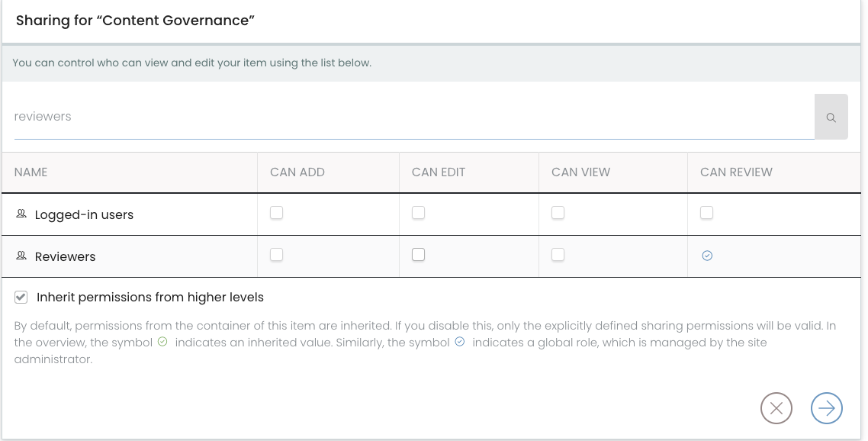Click the group icon beside Logged-in users
This screenshot has width=868, height=441.
[21, 214]
